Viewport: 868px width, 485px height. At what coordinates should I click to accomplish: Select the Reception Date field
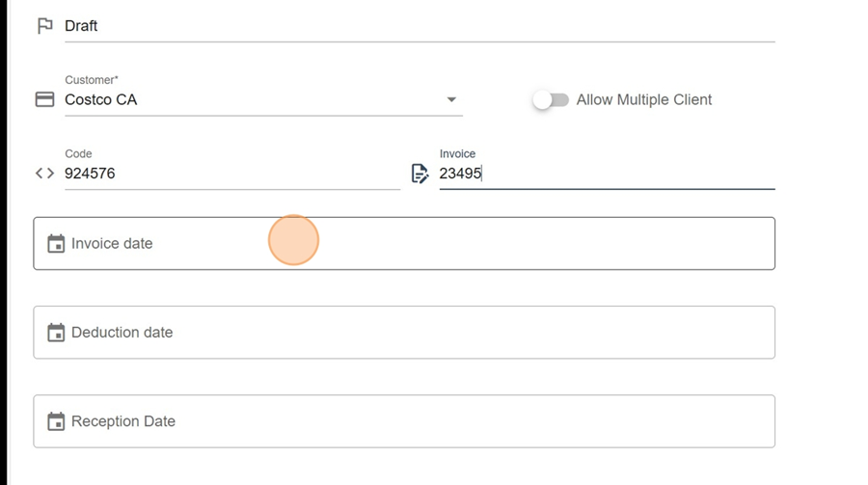[404, 421]
